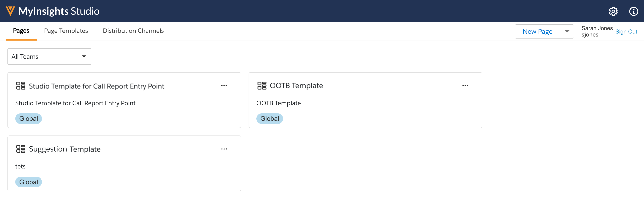Click the page icon beside Suggestion Template
The width and height of the screenshot is (644, 201).
(x=21, y=149)
